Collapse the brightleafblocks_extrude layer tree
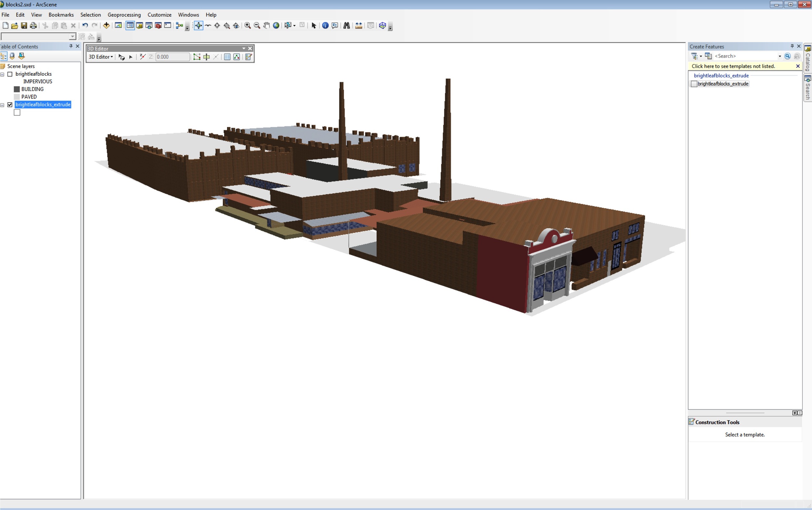812x510 pixels. tap(2, 105)
